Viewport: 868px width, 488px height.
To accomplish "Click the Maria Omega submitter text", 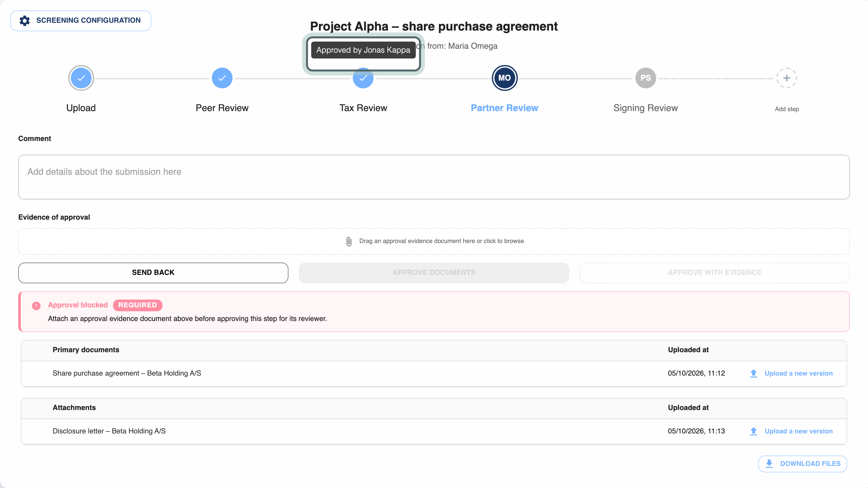I will click(473, 46).
